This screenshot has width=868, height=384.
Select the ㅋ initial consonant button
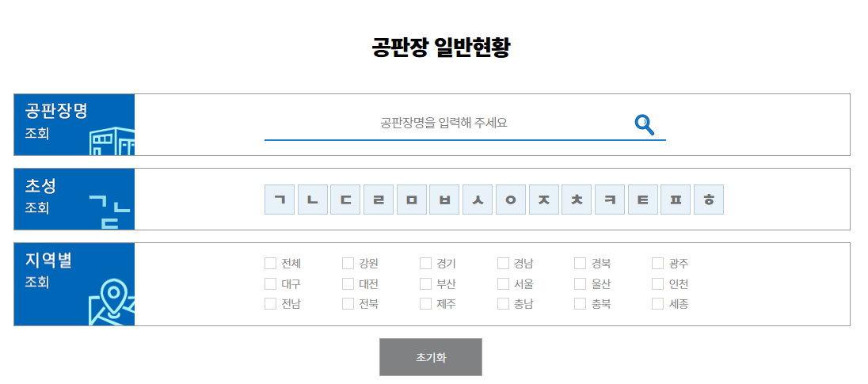click(x=610, y=200)
